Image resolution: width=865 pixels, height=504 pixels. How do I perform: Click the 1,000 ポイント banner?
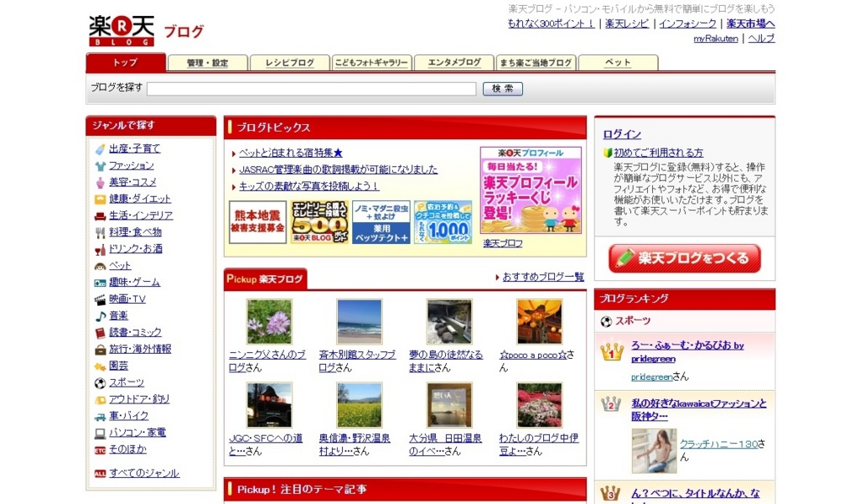(x=443, y=222)
